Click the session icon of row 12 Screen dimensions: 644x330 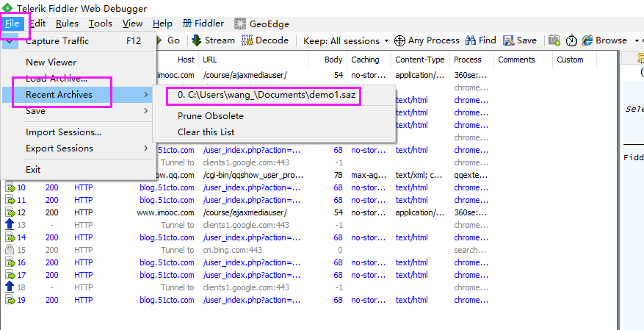[10, 212]
